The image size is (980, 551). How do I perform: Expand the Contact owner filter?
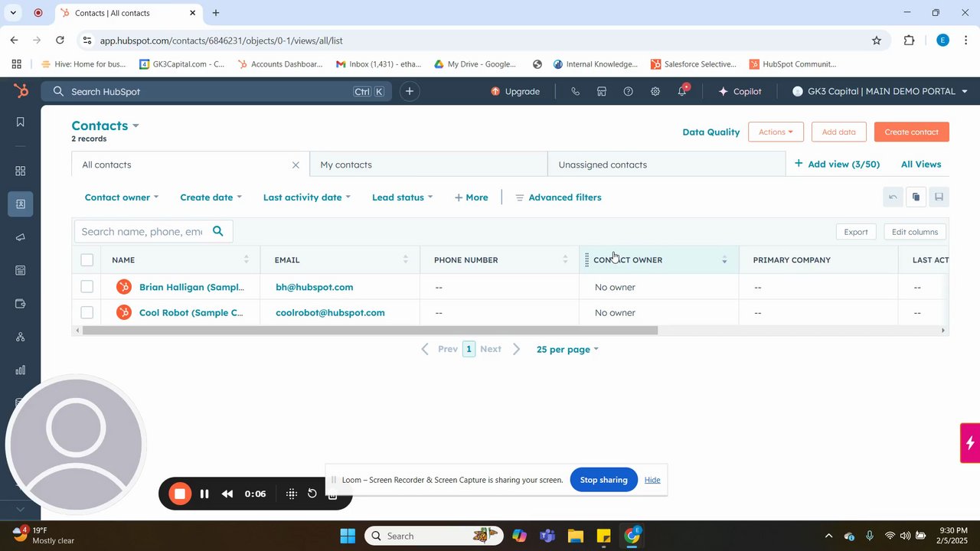(122, 197)
